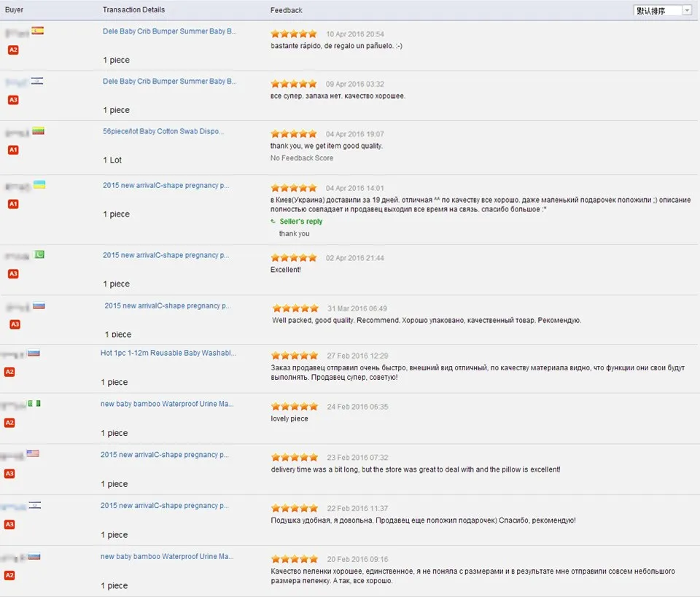700x597 pixels.
Task: Click the Feedback column header
Action: pyautogui.click(x=286, y=10)
